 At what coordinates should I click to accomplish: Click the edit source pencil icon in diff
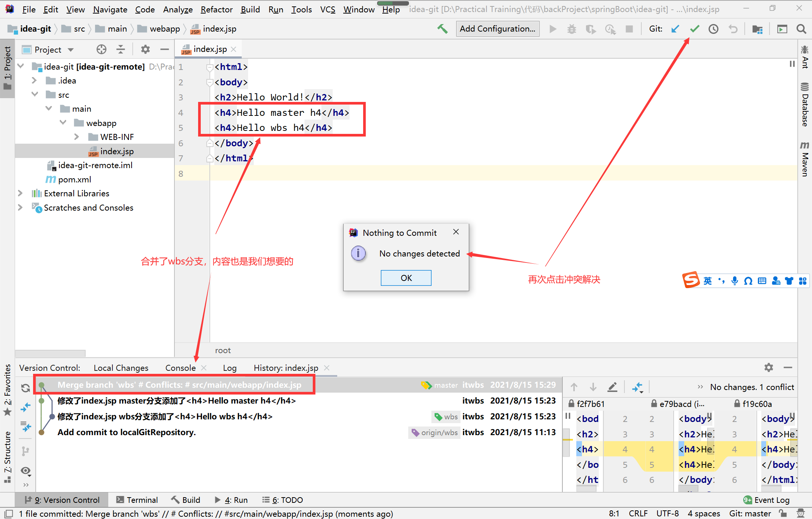coord(612,387)
